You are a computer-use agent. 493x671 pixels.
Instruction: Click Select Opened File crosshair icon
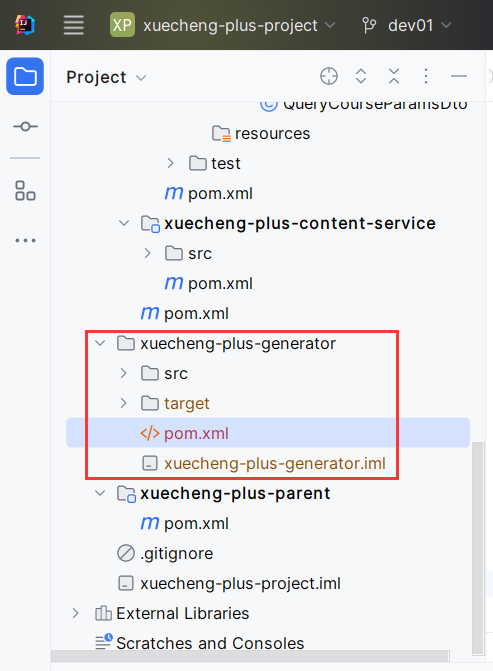329,76
